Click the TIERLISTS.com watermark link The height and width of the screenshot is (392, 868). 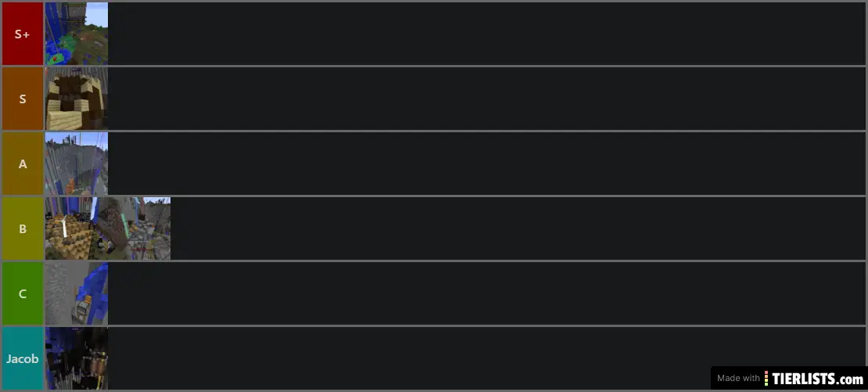coord(817,379)
